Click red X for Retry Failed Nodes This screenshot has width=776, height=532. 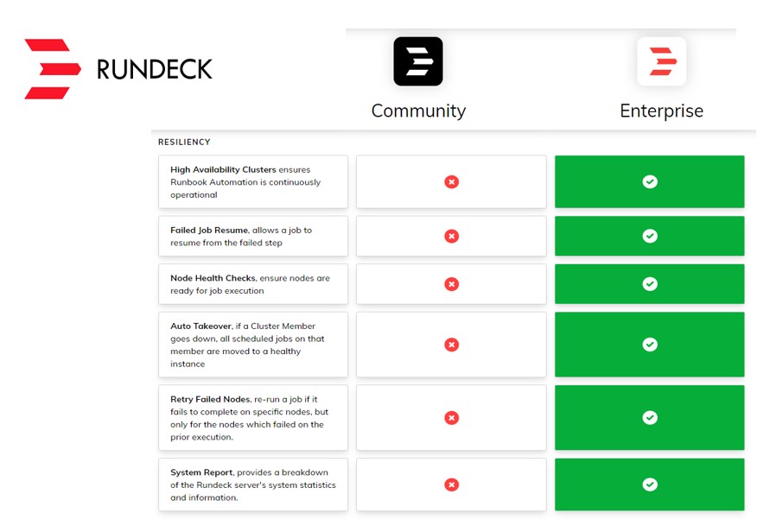tap(451, 418)
